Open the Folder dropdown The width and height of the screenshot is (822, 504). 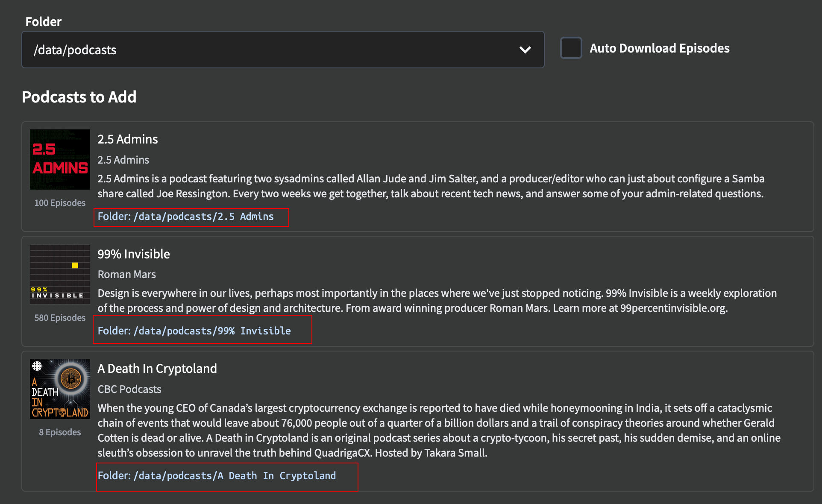coord(283,50)
